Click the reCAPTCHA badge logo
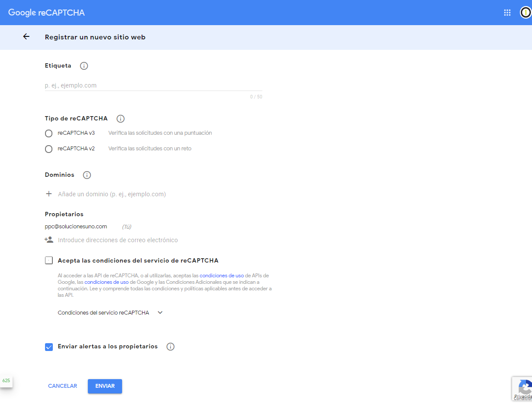Viewport: 532px width, 406px height. [525, 387]
